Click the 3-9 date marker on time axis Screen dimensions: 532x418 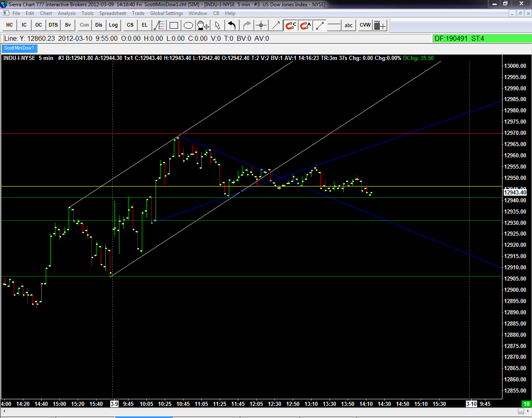[x=114, y=404]
